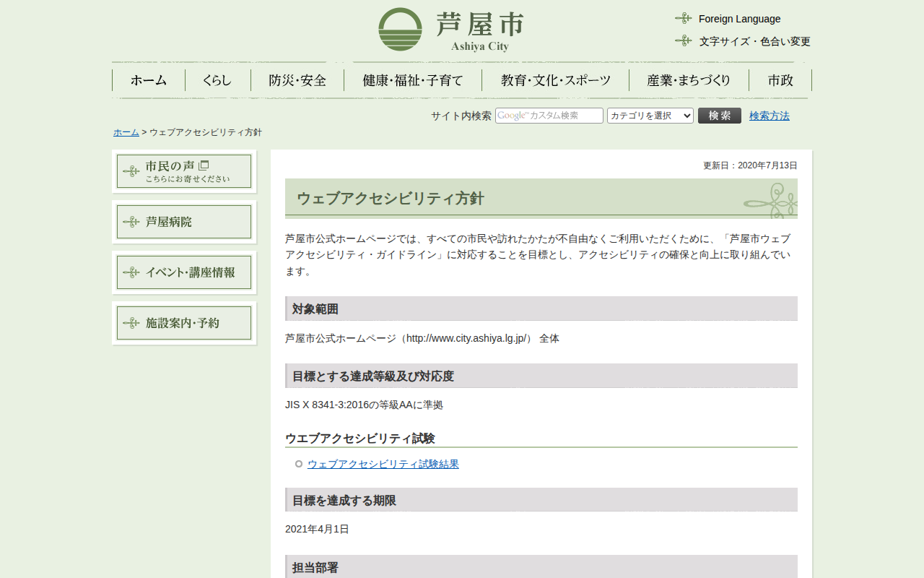Open ウェブアクセシビリティ試験結果 link
This screenshot has width=924, height=578.
point(383,464)
